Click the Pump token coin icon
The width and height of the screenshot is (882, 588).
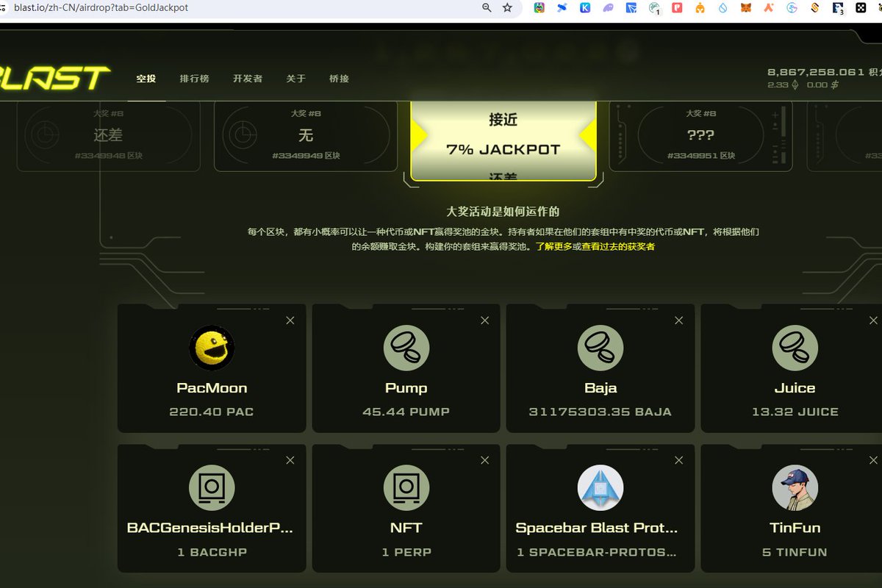pyautogui.click(x=406, y=348)
